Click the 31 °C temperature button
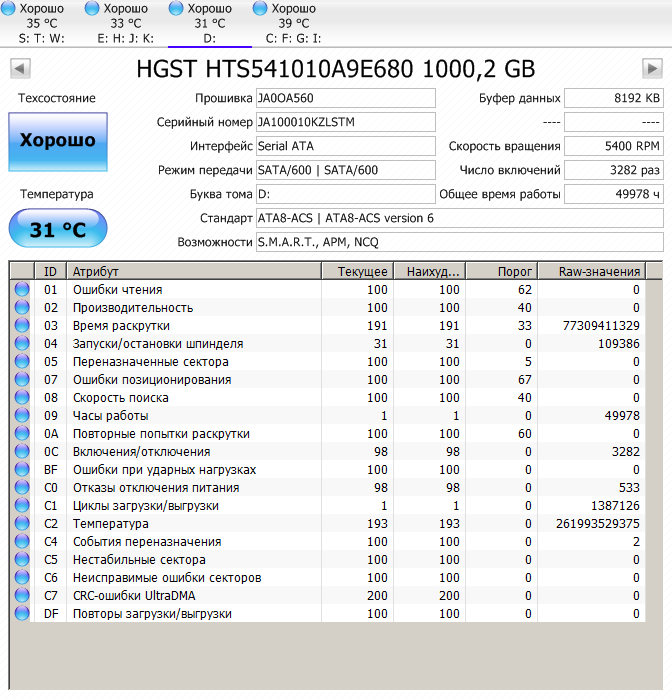This screenshot has height=699, width=672. pyautogui.click(x=57, y=229)
